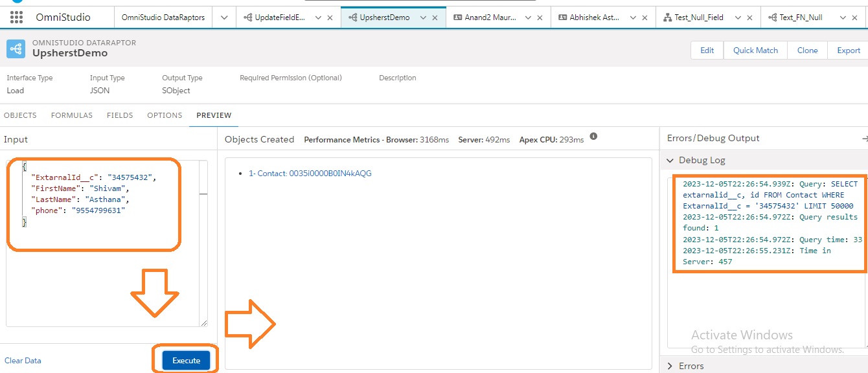Image resolution: width=868 pixels, height=373 pixels.
Task: Click the UpdateFieldE... tab icon
Action: (x=247, y=17)
